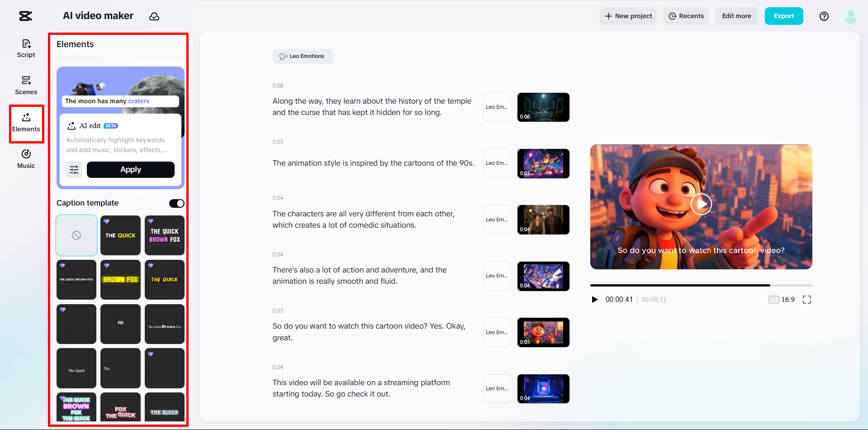The height and width of the screenshot is (430, 868).
Task: Click the AI video maker title
Action: 98,16
